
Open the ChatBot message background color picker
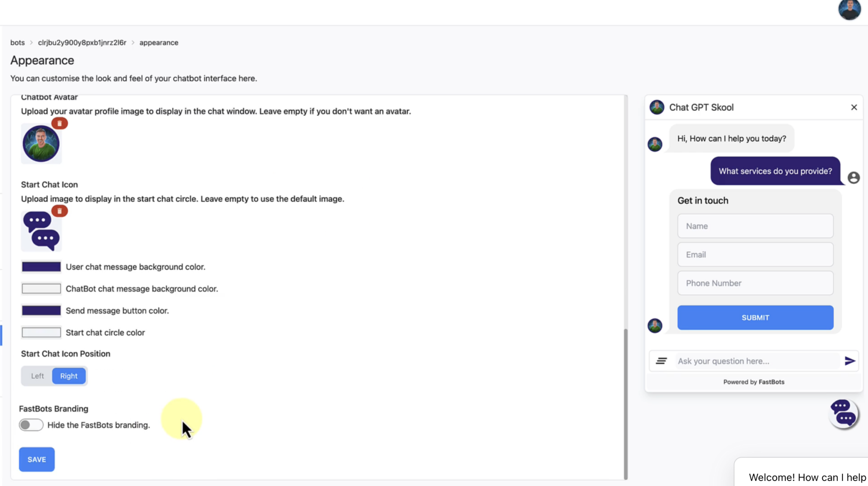tap(41, 289)
